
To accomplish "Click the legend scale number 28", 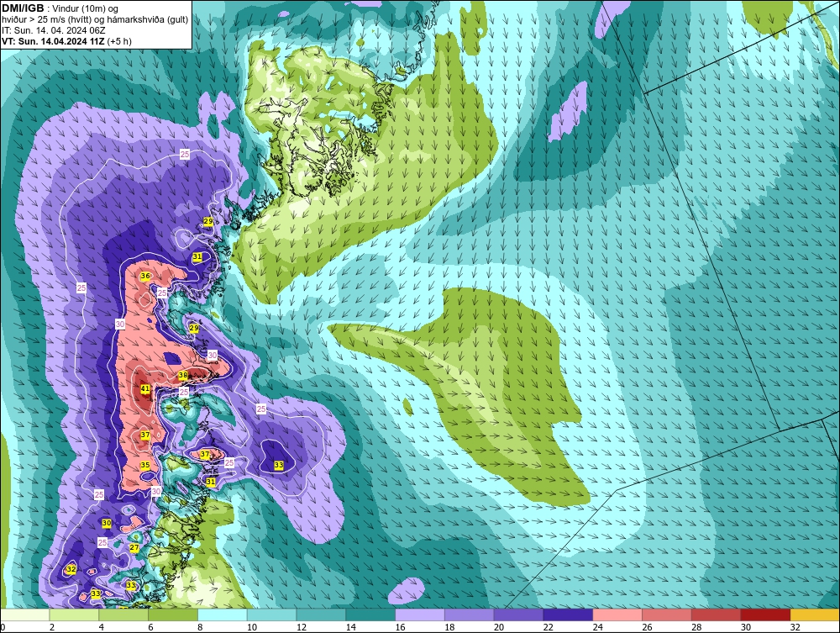I will 697,627.
